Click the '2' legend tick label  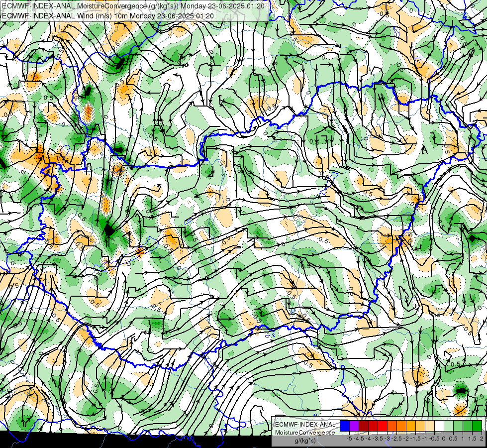click(482, 439)
